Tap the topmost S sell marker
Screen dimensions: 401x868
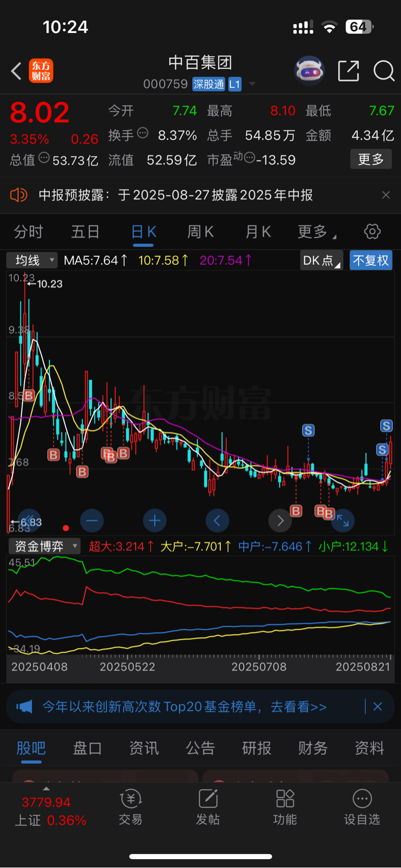pyautogui.click(x=386, y=425)
